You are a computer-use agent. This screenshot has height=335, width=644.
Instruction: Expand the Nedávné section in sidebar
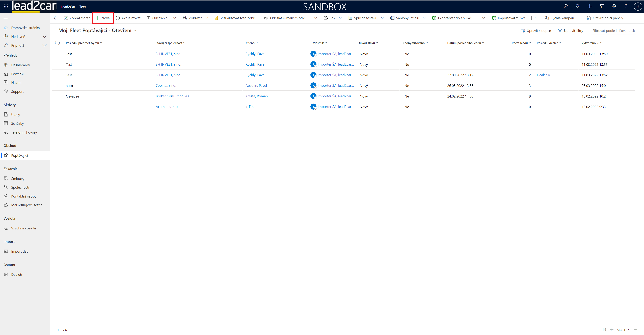[44, 37]
